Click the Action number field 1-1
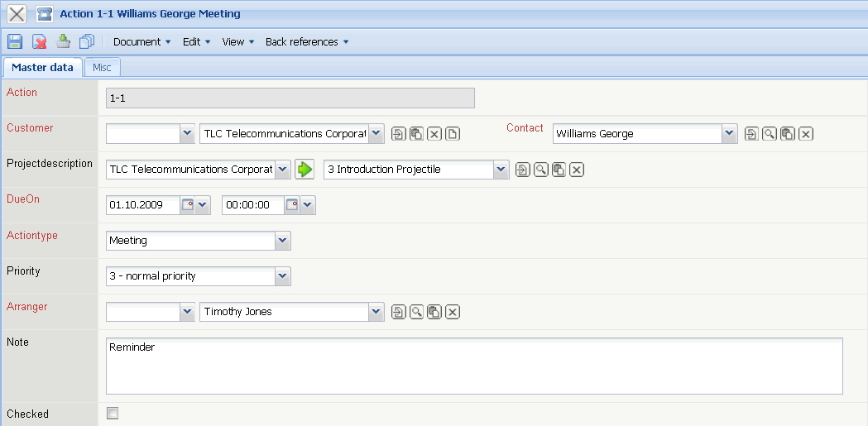The height and width of the screenshot is (426, 868). [x=290, y=98]
